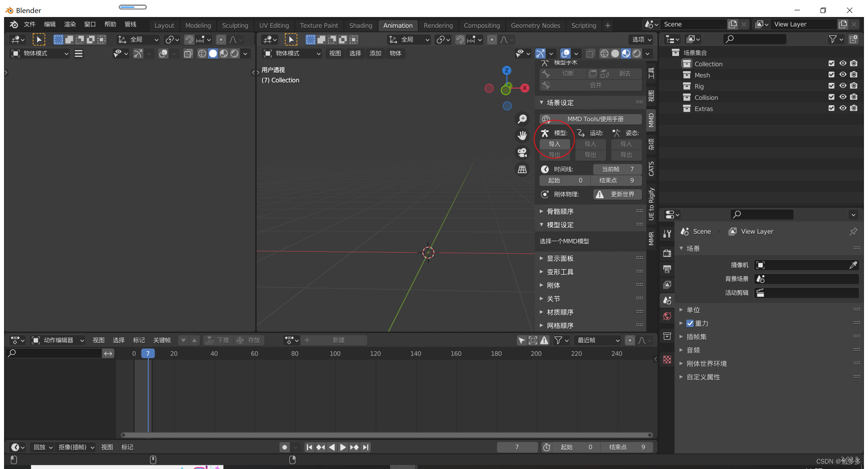Enable wireframe shading mode in viewport header
This screenshot has width=868, height=469.
tap(202, 54)
